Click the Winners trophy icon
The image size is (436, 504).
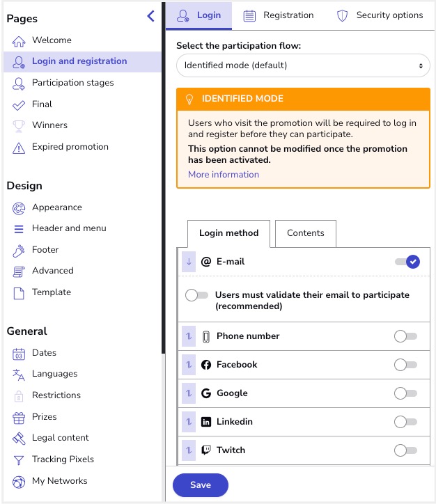click(x=19, y=125)
